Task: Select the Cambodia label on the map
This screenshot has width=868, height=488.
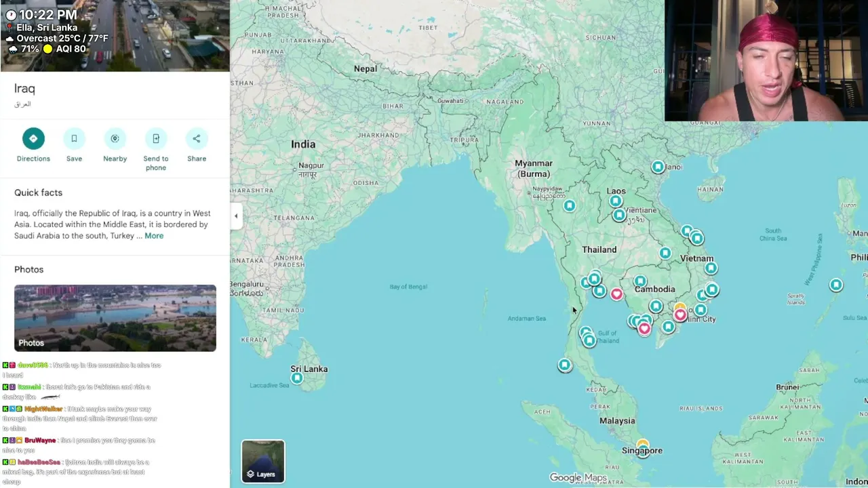Action: pyautogui.click(x=654, y=289)
